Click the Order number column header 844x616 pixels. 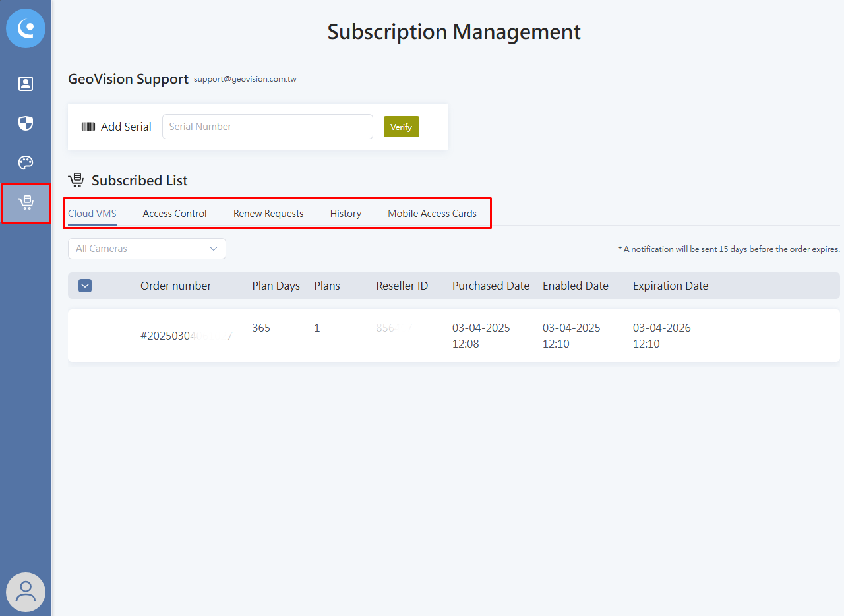click(x=176, y=286)
